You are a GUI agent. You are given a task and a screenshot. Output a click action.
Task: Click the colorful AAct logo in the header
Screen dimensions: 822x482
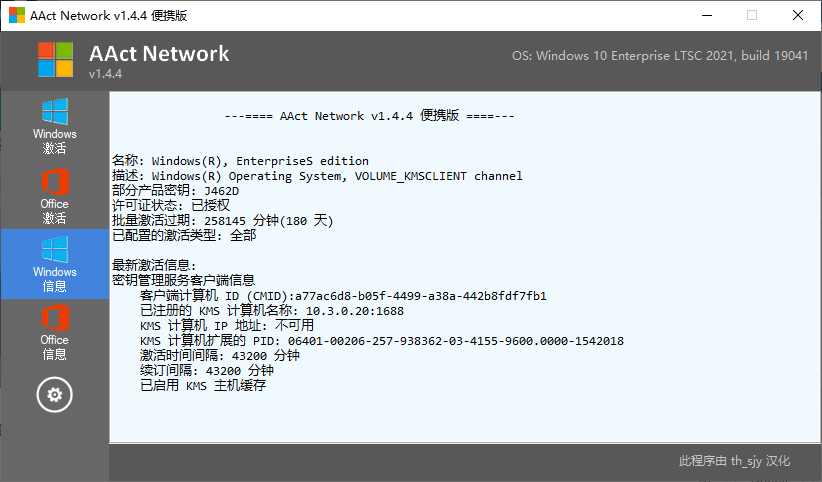pos(56,60)
